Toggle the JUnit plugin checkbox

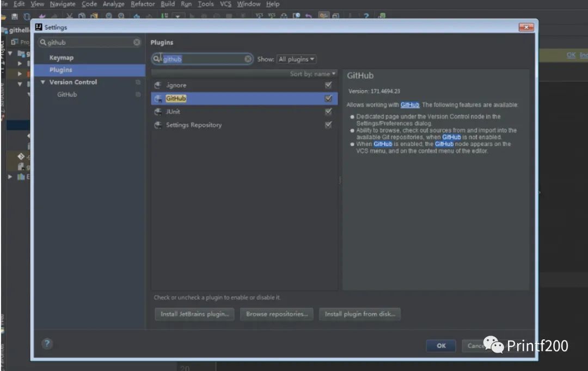tap(328, 112)
